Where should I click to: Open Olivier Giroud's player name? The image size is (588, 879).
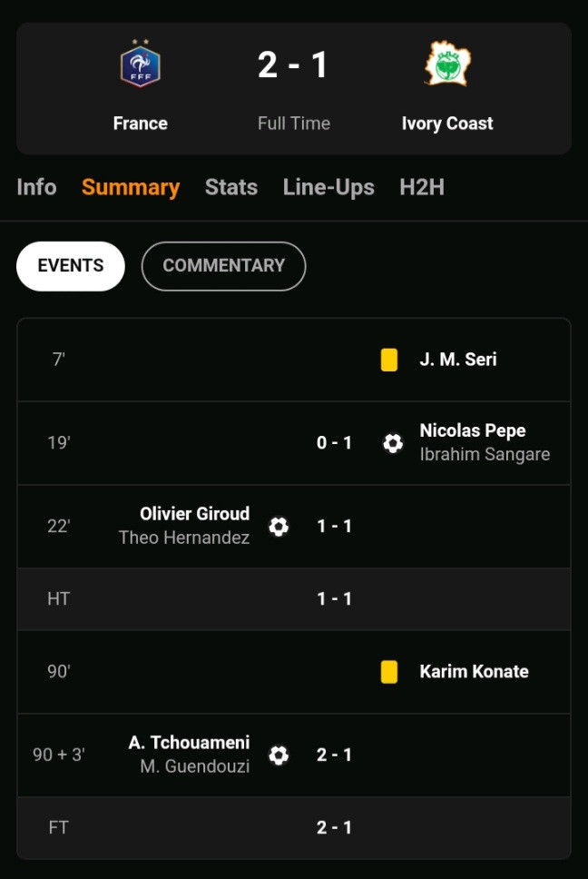[195, 513]
